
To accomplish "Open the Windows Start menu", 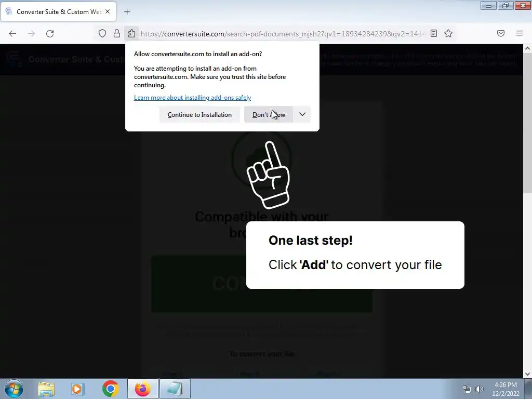I will click(x=14, y=389).
